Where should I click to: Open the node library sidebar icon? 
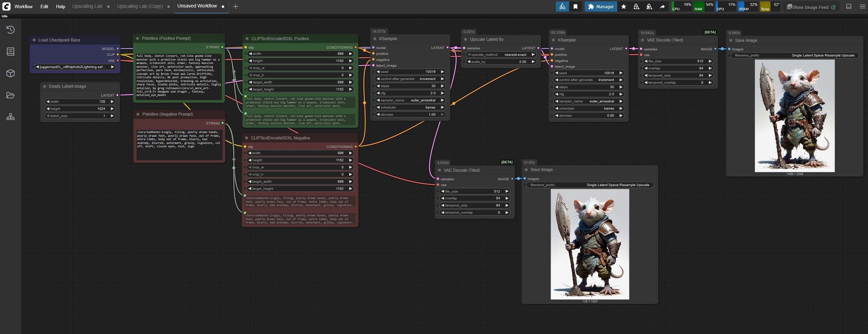point(11,52)
